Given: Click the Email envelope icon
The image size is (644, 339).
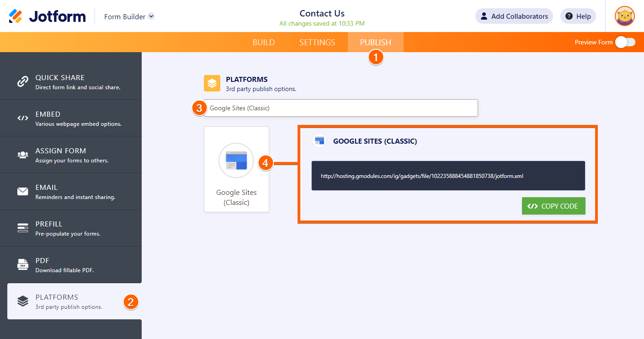Looking at the screenshot, I should tap(22, 191).
